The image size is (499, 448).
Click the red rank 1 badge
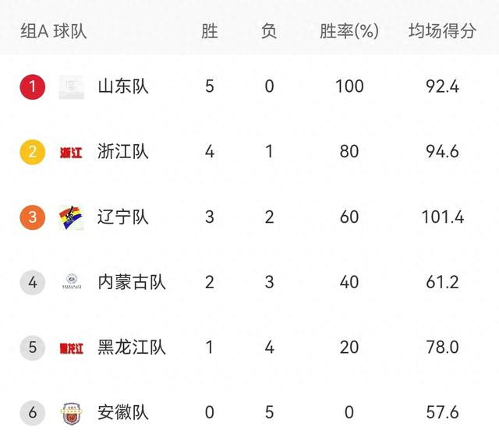point(33,86)
